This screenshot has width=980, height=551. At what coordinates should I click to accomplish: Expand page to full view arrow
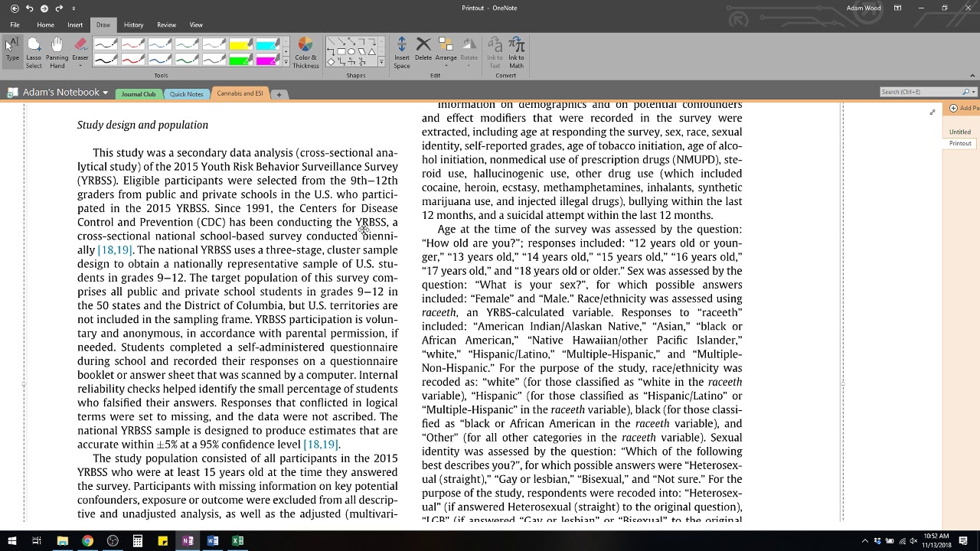point(932,112)
